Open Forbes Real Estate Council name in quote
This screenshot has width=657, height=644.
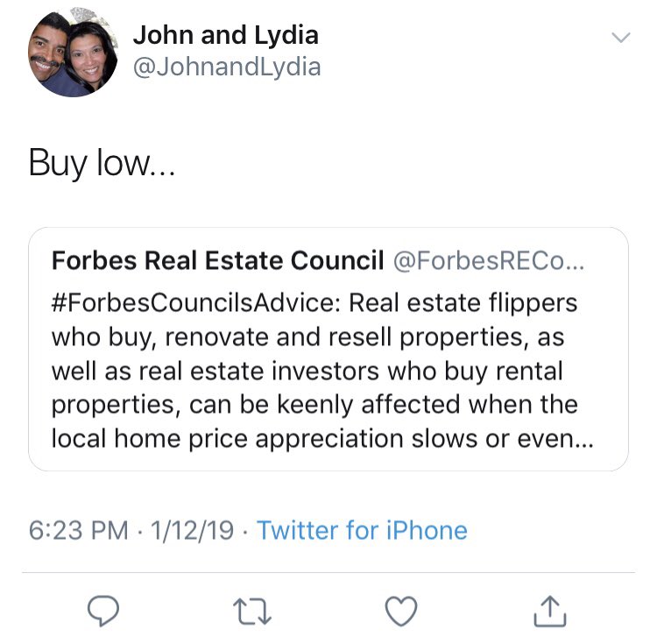click(217, 260)
